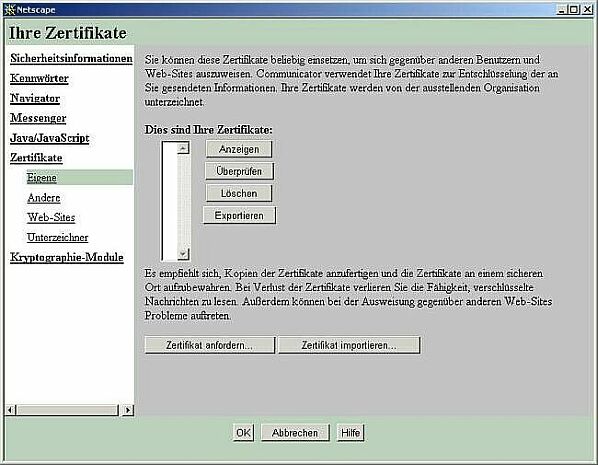Image resolution: width=598 pixels, height=465 pixels.
Task: Maximize the Netscape window
Action: 574,10
